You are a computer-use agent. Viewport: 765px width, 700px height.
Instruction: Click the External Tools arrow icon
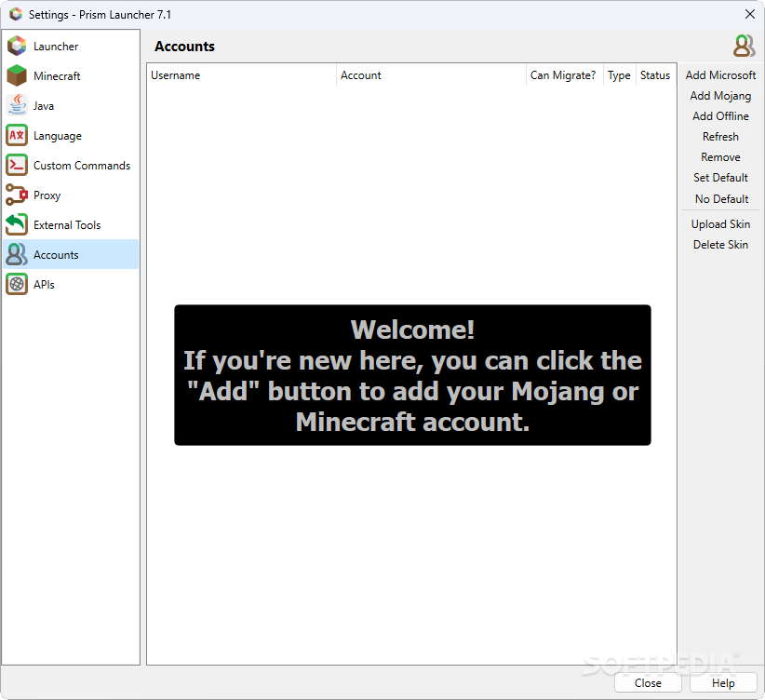click(x=17, y=224)
